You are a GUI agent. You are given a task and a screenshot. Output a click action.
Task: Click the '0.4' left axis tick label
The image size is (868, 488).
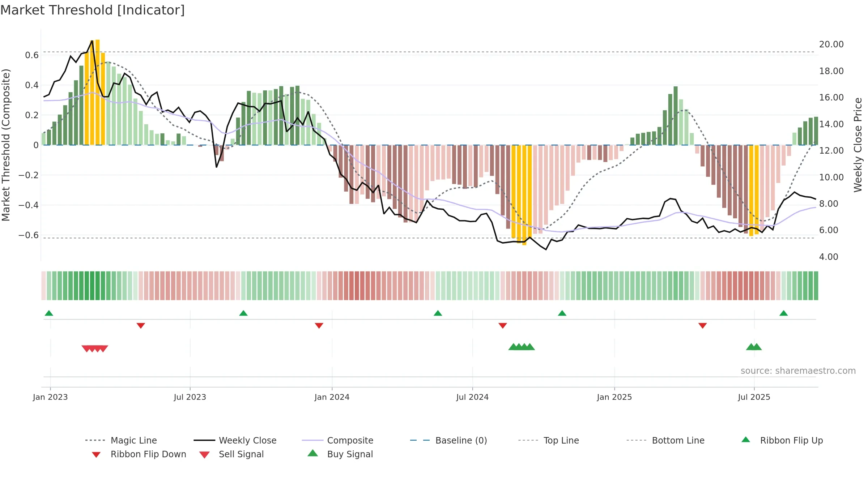pyautogui.click(x=32, y=85)
